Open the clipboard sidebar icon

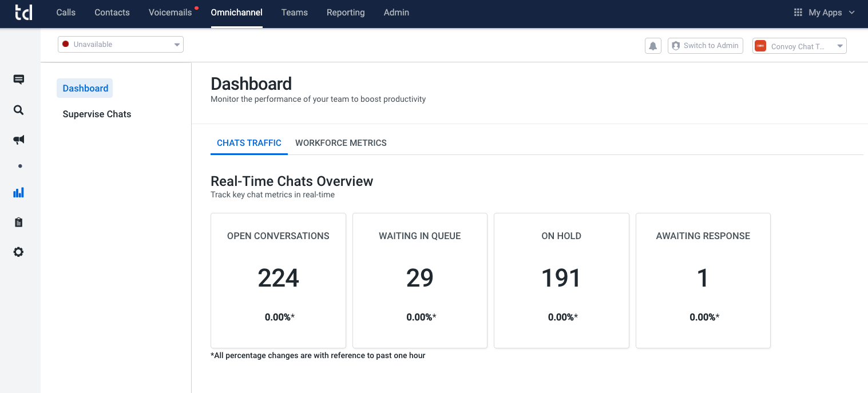[19, 222]
